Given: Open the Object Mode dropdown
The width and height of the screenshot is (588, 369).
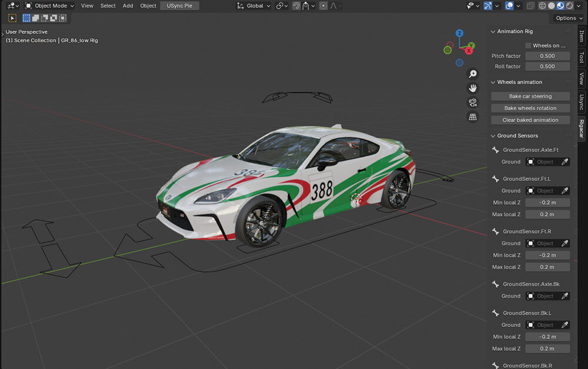Looking at the screenshot, I should pyautogui.click(x=49, y=6).
